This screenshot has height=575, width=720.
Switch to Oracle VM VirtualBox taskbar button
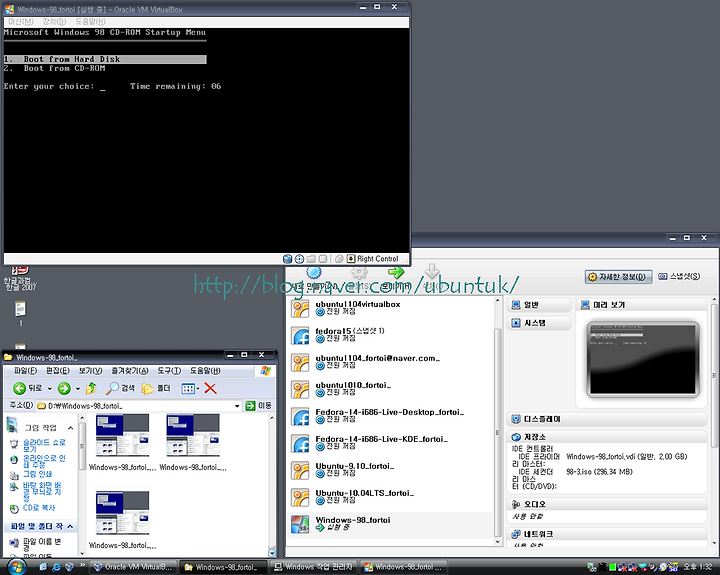(x=133, y=567)
